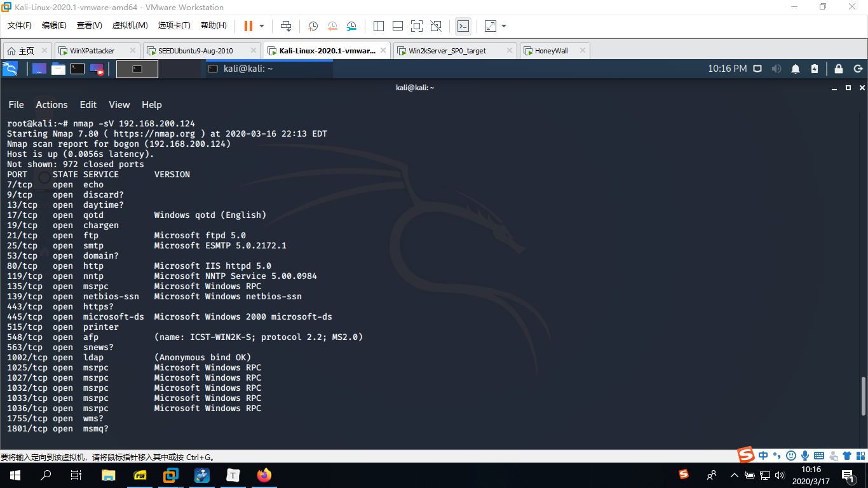The width and height of the screenshot is (868, 488).
Task: Open the 选项卡(T) menu
Action: (x=174, y=25)
